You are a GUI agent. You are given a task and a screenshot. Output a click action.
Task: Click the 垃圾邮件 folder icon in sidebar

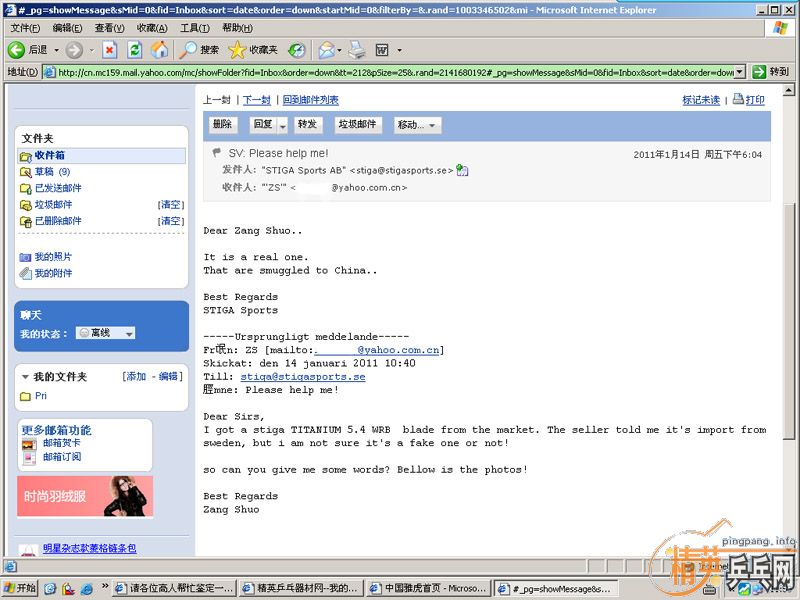(x=26, y=205)
